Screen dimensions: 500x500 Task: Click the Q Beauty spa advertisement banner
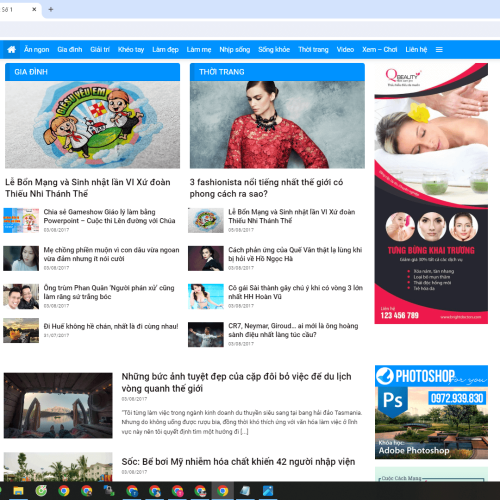click(x=431, y=193)
